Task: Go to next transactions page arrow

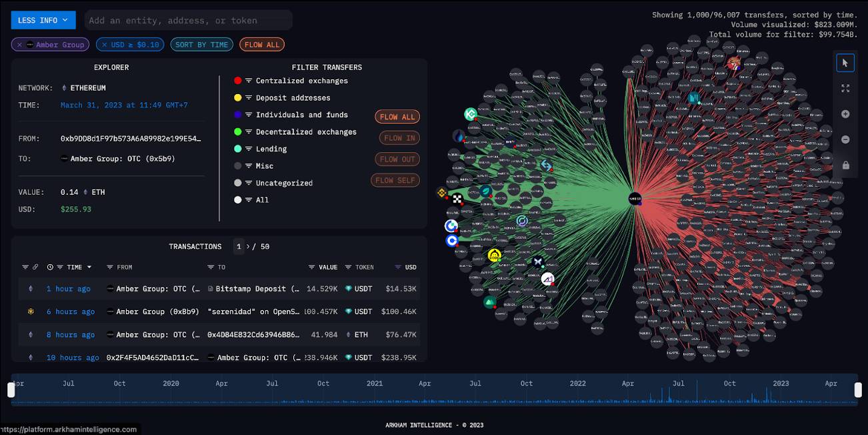Action: click(249, 247)
